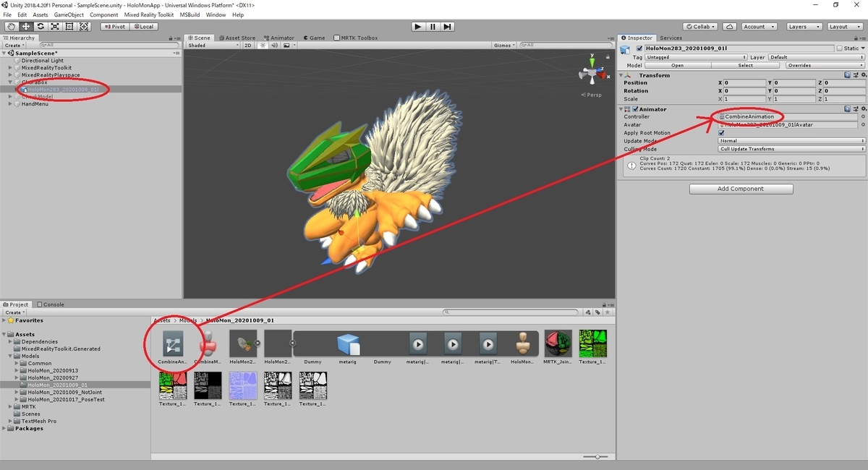The height and width of the screenshot is (470, 868).
Task: Collapse the Animator component foldout
Action: click(x=621, y=109)
